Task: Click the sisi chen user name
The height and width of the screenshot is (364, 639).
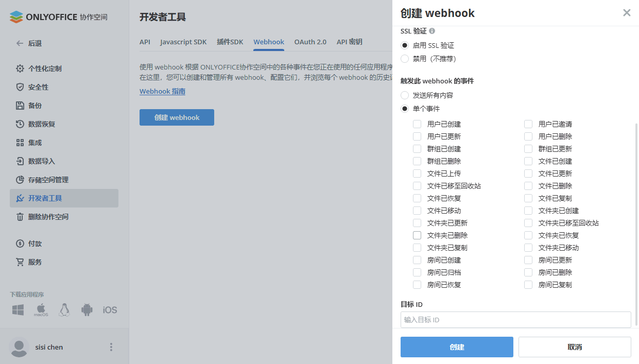Action: click(x=49, y=347)
